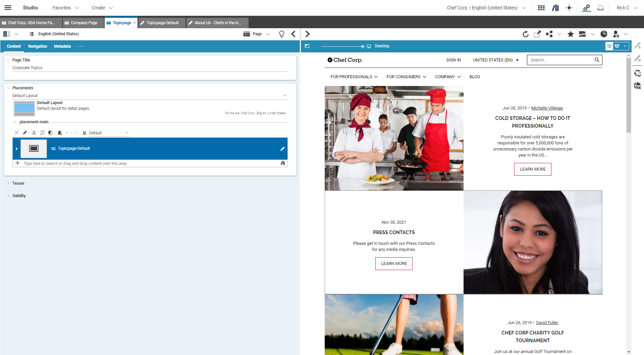The width and height of the screenshot is (644, 355).
Task: Click the locate crosshair icon in header
Action: click(569, 8)
